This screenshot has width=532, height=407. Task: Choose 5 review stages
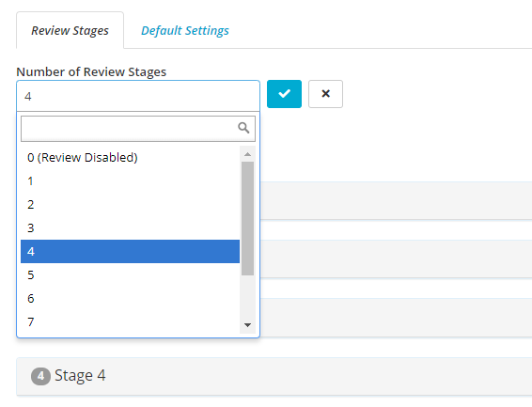(131, 274)
